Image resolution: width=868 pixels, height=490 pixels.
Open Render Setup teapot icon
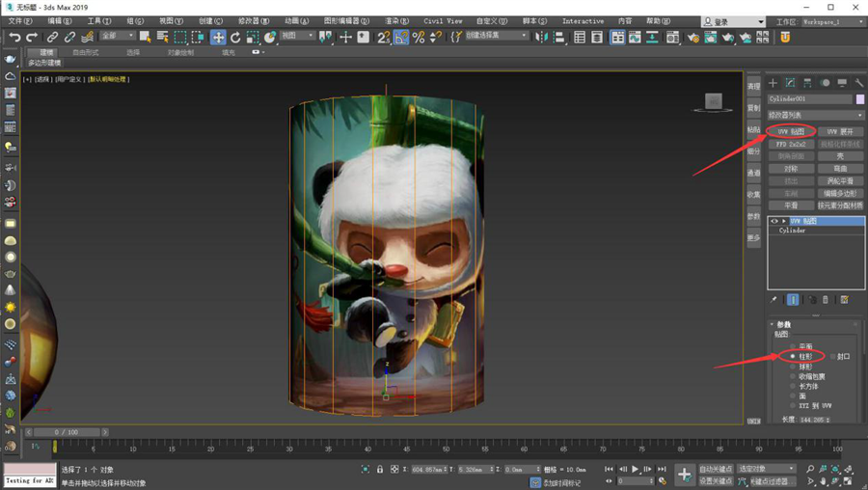click(693, 37)
